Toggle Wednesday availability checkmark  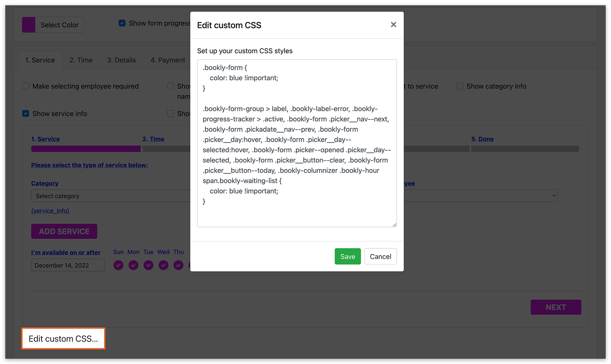[163, 265]
